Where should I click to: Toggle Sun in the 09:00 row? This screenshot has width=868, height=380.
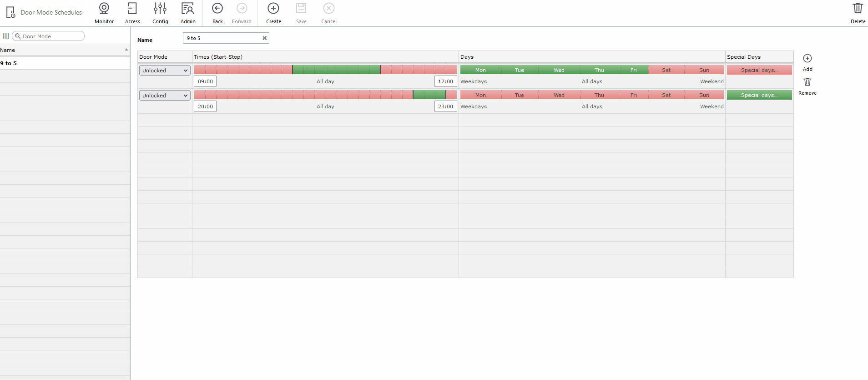[704, 70]
